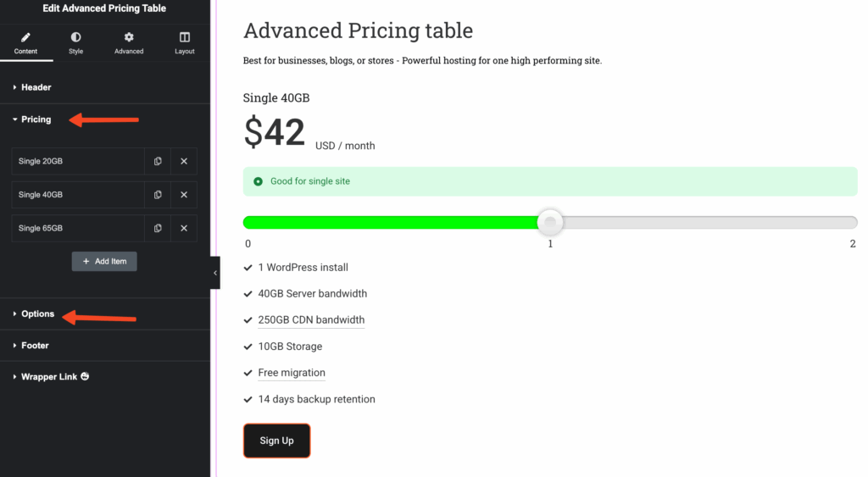Duplicate the Single 20GB item
The height and width of the screenshot is (477, 868).
coord(158,161)
